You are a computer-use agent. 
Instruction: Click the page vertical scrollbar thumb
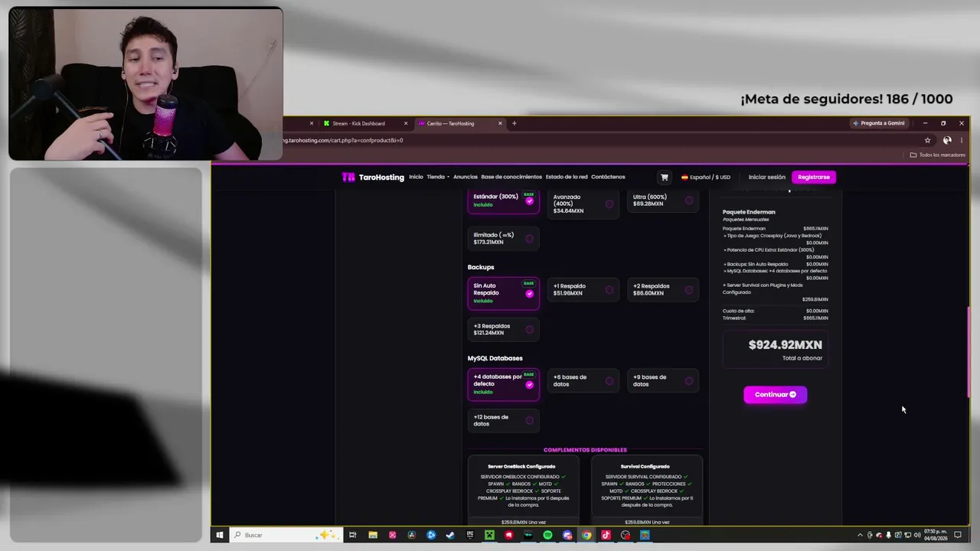click(969, 352)
